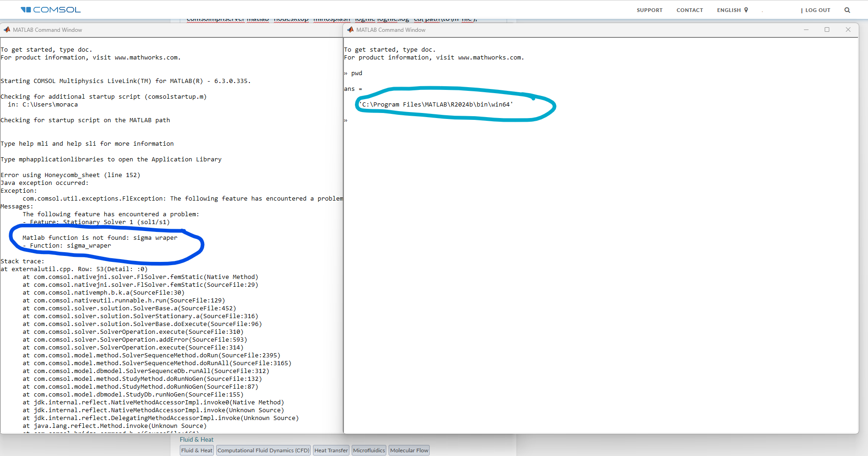
Task: Close the right MATLAB Command Window
Action: pos(848,30)
